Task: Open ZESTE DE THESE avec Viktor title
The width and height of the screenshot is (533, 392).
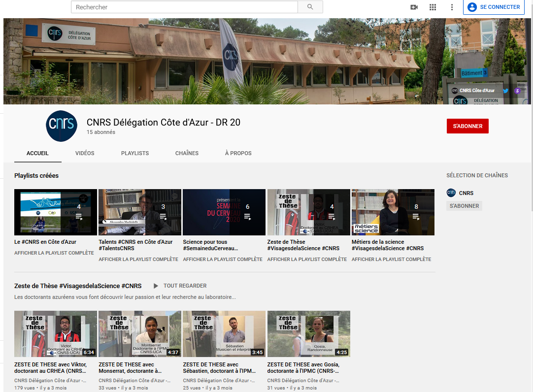Action: pos(51,367)
